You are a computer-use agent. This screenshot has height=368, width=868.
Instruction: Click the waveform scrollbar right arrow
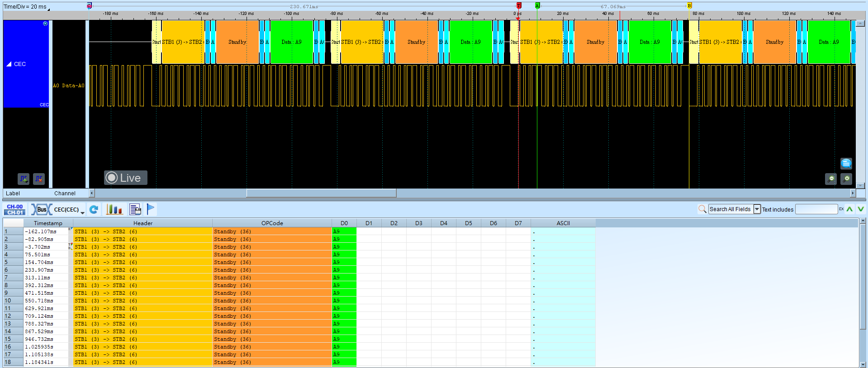853,193
